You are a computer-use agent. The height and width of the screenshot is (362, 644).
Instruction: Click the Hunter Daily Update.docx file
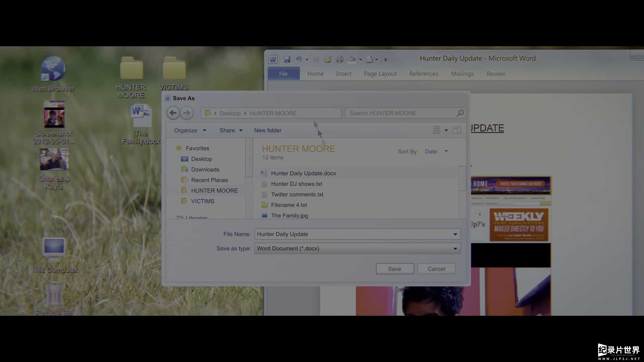[304, 173]
